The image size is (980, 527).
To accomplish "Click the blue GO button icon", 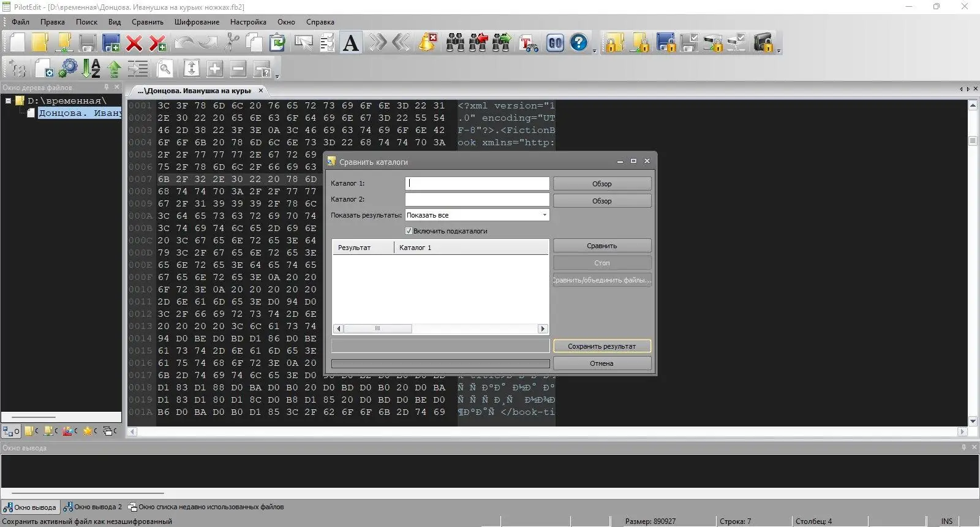I will tap(556, 43).
